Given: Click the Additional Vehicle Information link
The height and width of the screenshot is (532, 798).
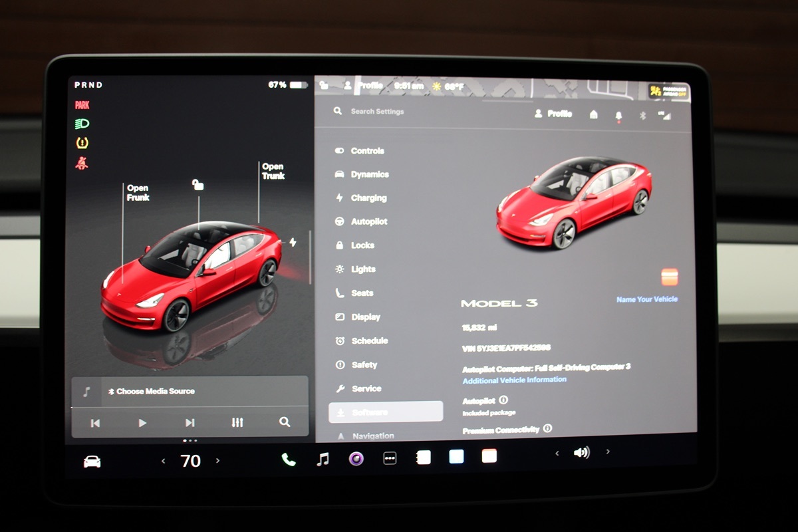Looking at the screenshot, I should 515,380.
